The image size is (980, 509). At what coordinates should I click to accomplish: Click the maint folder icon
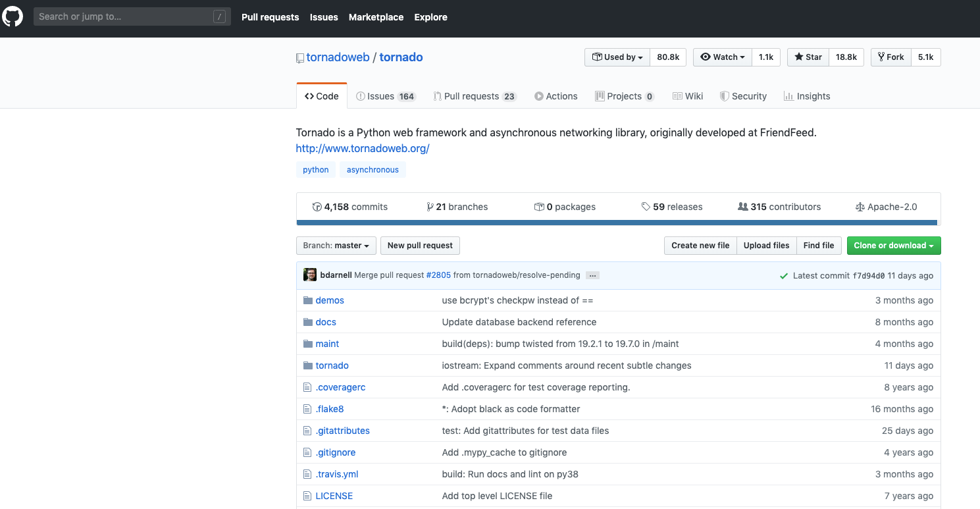(x=307, y=344)
